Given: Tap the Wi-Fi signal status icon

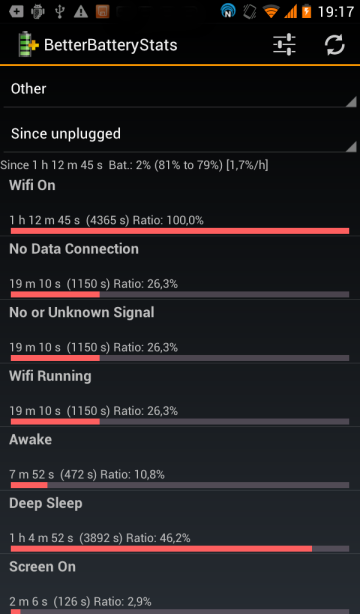Looking at the screenshot, I should click(x=271, y=12).
